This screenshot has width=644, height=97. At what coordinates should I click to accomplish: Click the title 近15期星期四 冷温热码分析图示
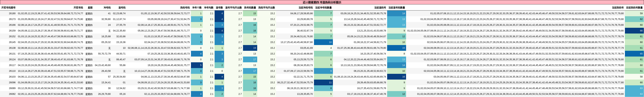click(322, 2)
